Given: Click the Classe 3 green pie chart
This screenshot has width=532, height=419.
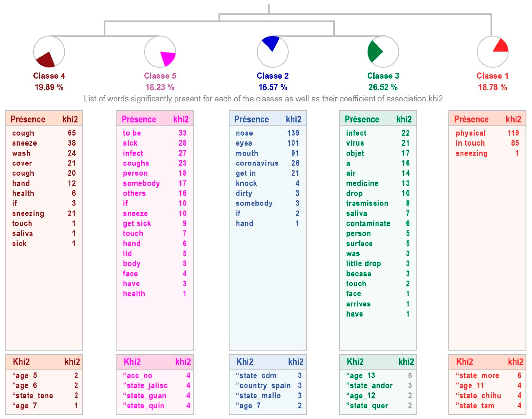Looking at the screenshot, I should pyautogui.click(x=383, y=52).
